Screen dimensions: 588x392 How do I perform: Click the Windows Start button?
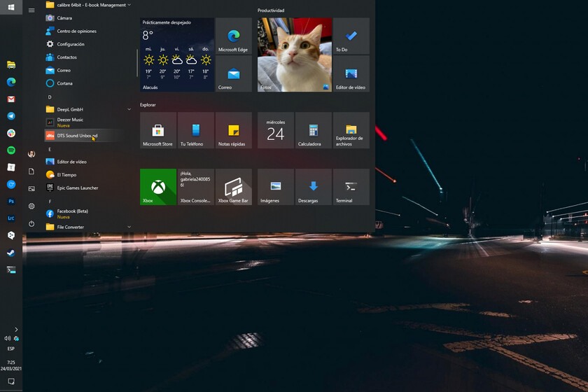pos(11,7)
